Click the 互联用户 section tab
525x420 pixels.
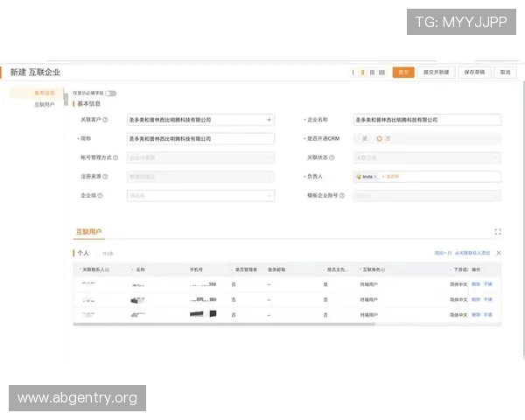click(x=88, y=232)
